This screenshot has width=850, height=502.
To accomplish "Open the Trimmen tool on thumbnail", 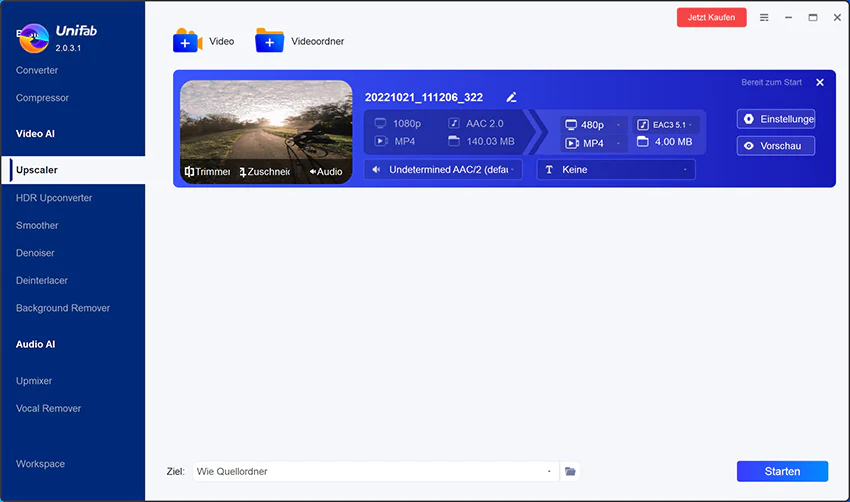I will coord(208,171).
